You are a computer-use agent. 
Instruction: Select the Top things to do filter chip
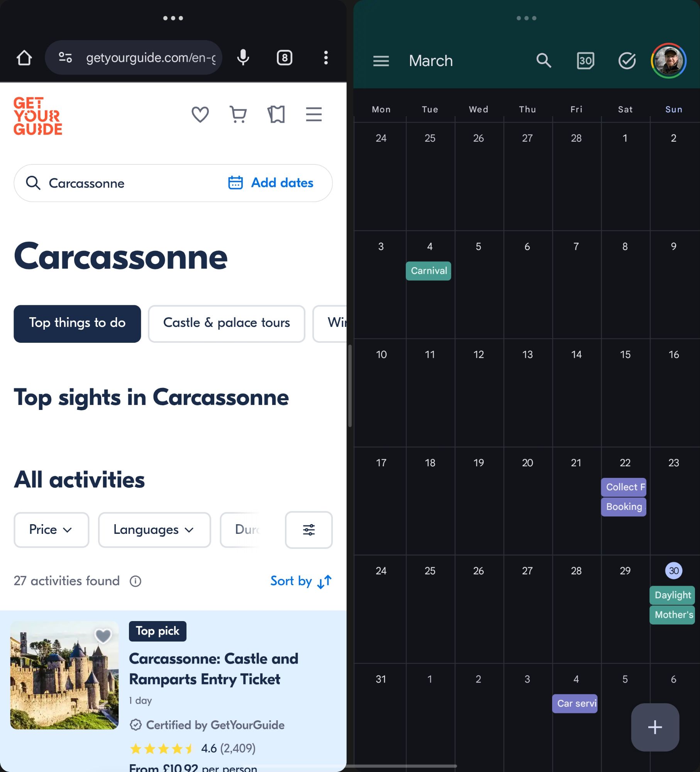[x=77, y=323]
